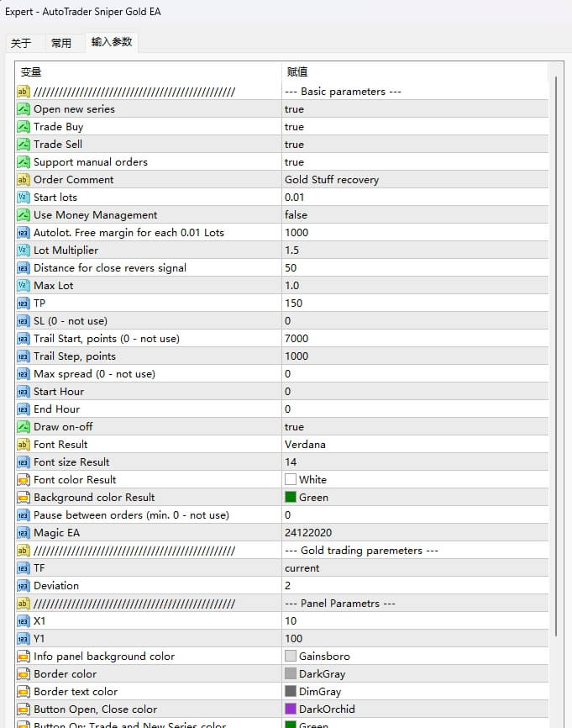Click the Gold trading paremeters section value

(x=415, y=550)
